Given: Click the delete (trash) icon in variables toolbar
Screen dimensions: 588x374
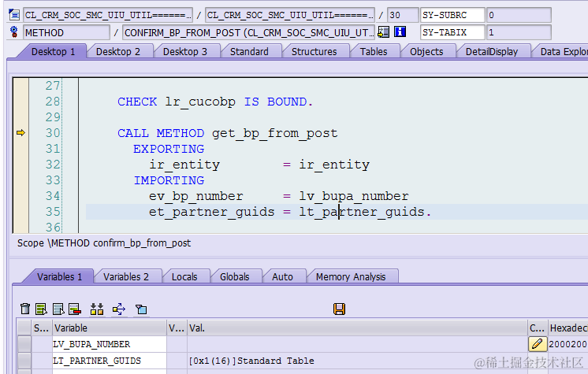Looking at the screenshot, I should [x=25, y=309].
